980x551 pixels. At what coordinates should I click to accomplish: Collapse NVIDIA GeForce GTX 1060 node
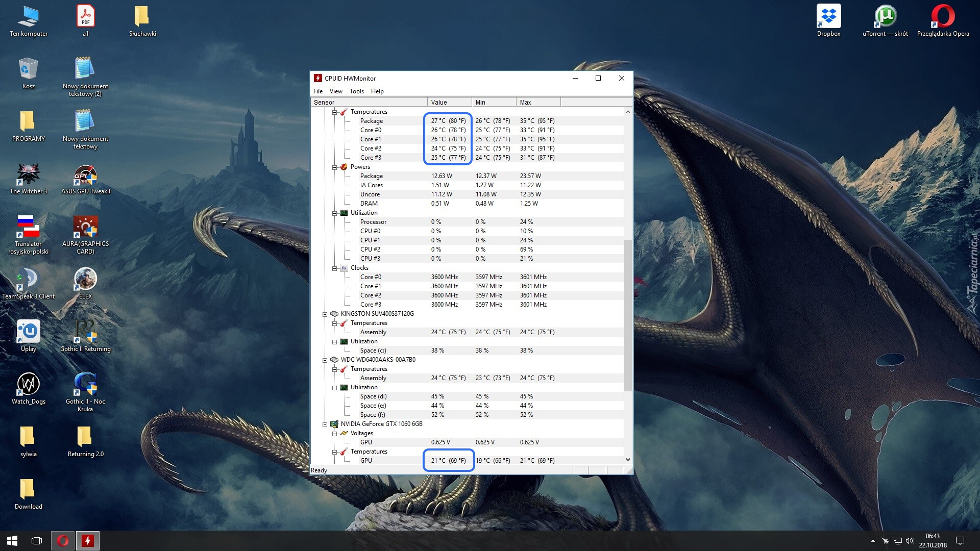click(325, 424)
